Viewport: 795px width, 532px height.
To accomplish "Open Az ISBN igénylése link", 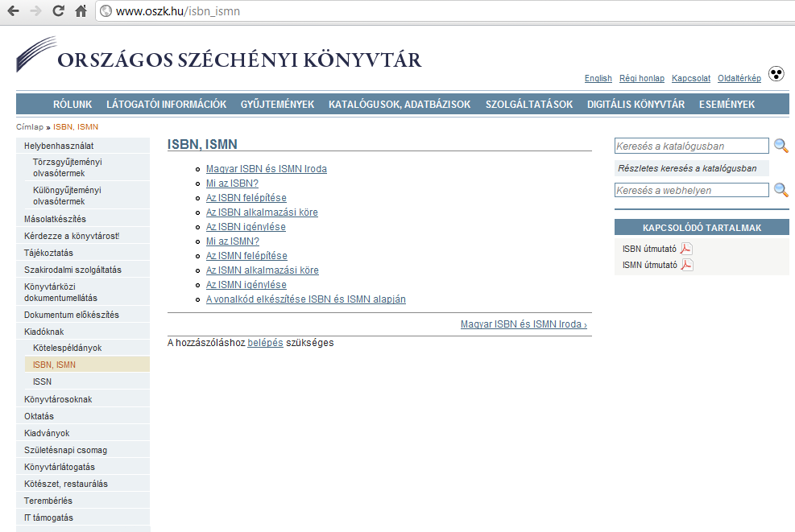I will point(246,227).
